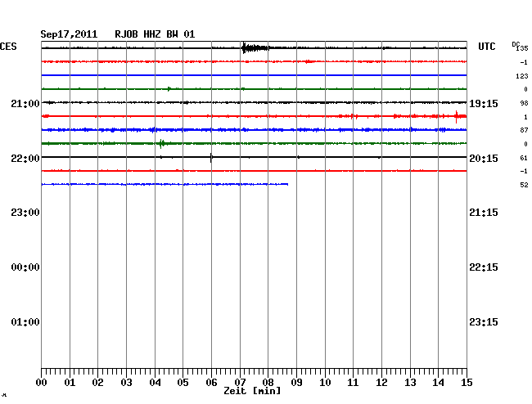Click minute tick label 00
Viewport: 532px width, 404px height.
click(x=42, y=383)
